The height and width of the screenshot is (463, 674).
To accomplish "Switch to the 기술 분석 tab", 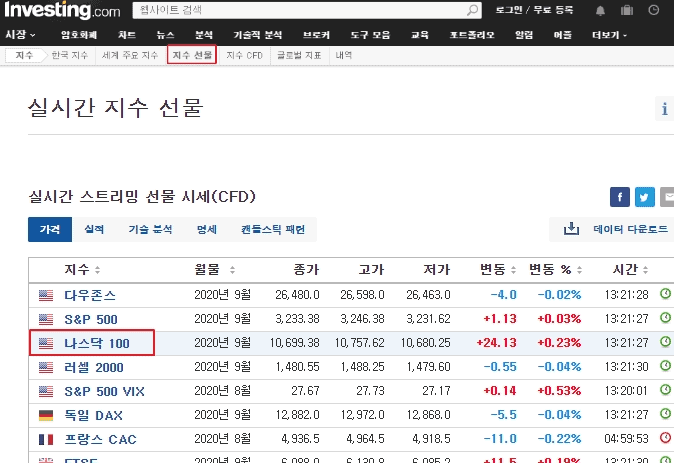I will click(150, 229).
